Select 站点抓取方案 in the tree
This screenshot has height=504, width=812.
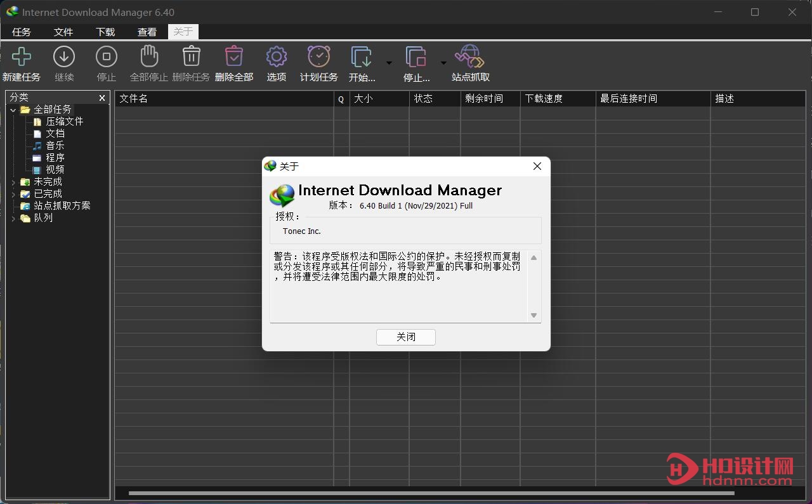point(62,206)
